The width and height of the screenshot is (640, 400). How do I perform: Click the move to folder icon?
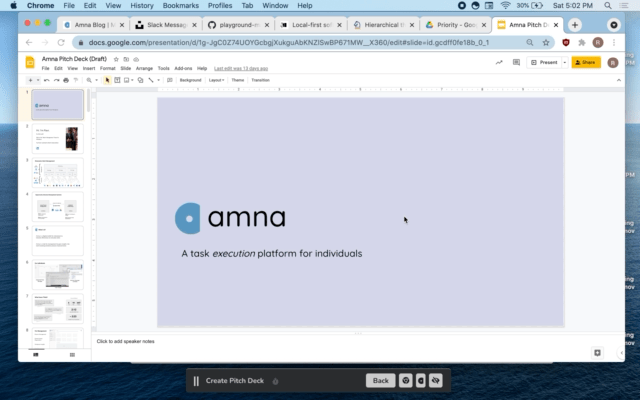126,59
